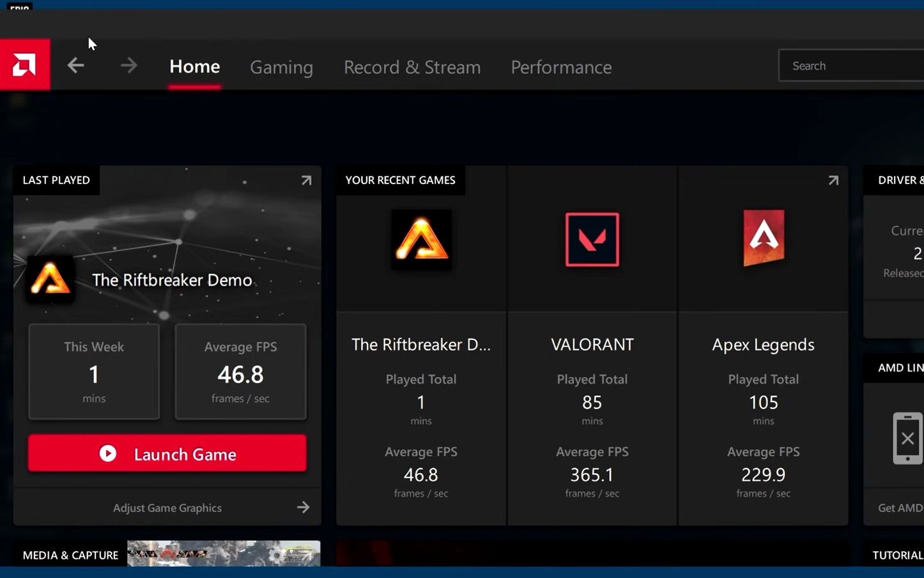924x578 pixels.
Task: Click the Media & Capture panel header
Action: (70, 555)
